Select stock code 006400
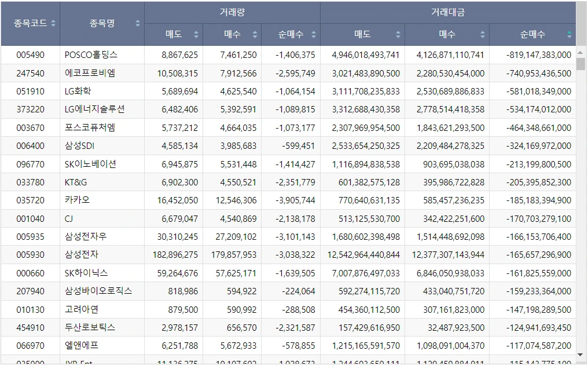Image resolution: width=588 pixels, height=369 pixels. click(30, 145)
